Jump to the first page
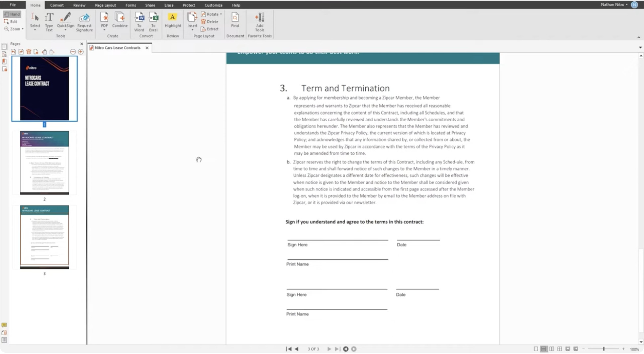The height and width of the screenshot is (354, 644). pyautogui.click(x=289, y=349)
